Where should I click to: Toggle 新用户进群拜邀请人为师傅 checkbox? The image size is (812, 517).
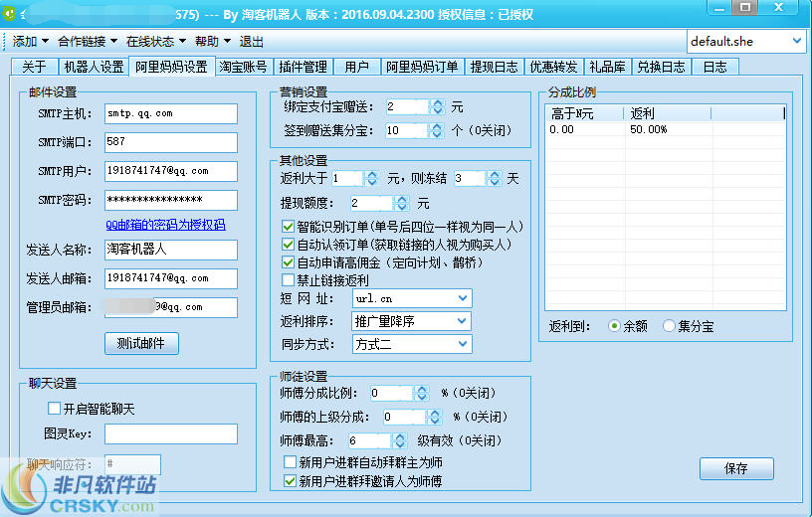click(x=290, y=481)
